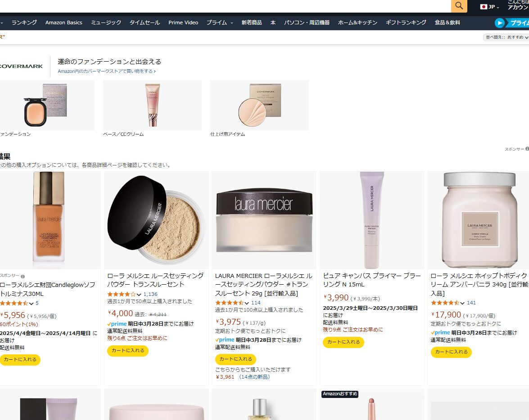Viewport: 529px width, 420px height.
Task: Open the ベース/CCクリーム category link
Action: pyautogui.click(x=123, y=134)
